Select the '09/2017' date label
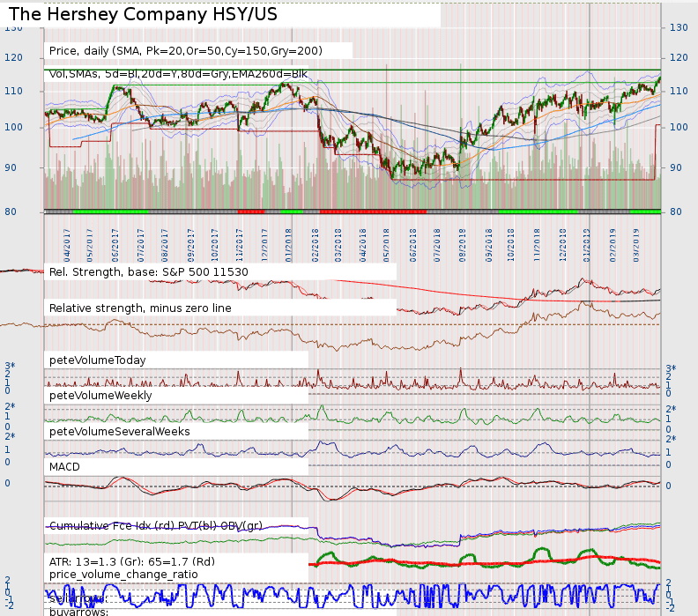698x616 pixels. (191, 245)
